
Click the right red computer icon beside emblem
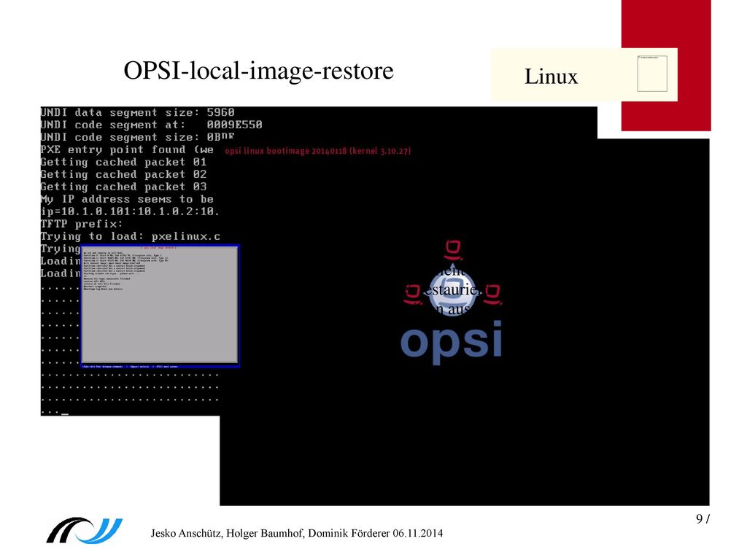click(492, 294)
